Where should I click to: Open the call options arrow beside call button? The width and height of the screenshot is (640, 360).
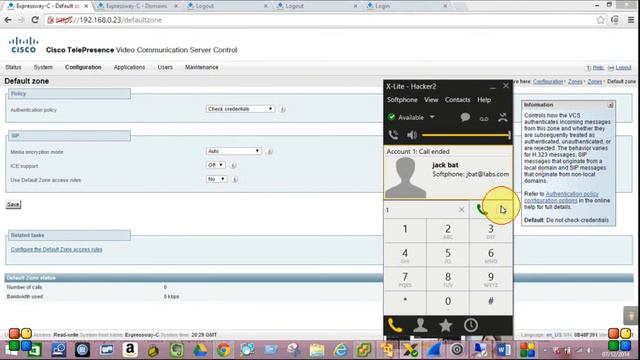pyautogui.click(x=502, y=209)
